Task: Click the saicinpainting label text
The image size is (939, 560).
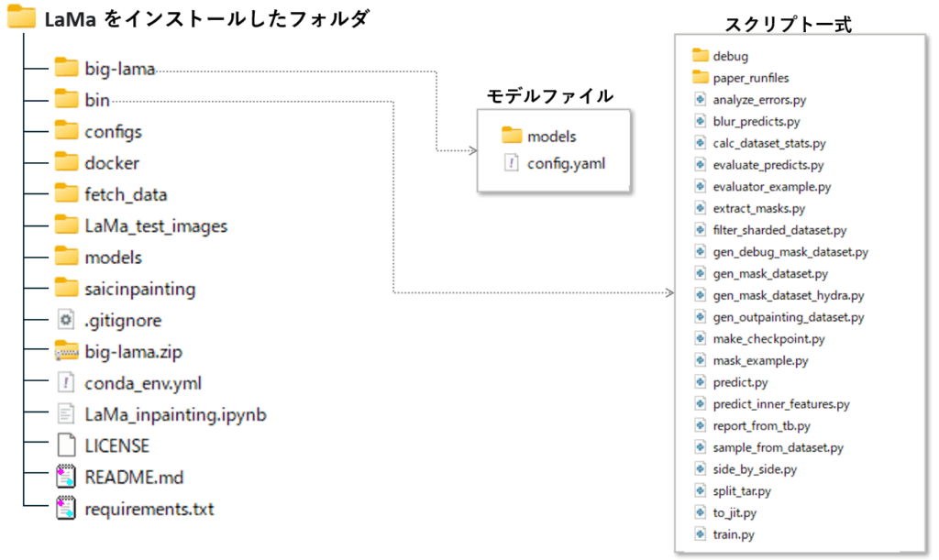Action: (x=140, y=289)
